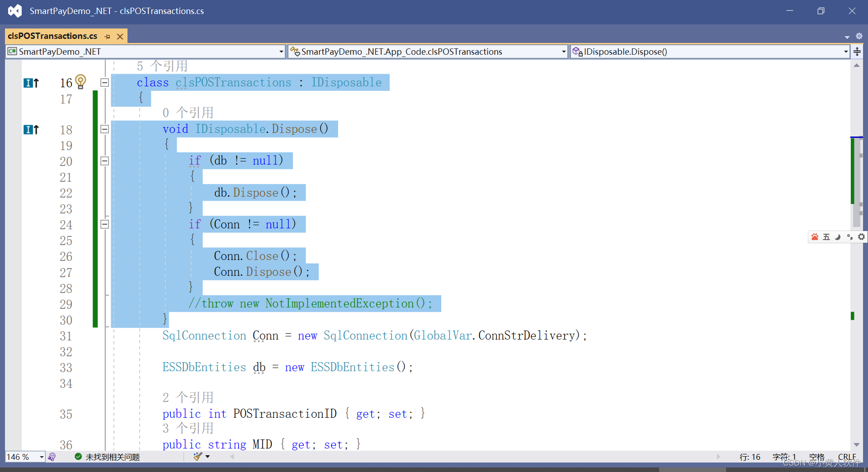
Task: Click the lightbulb quick actions icon on line 16
Action: (80, 82)
